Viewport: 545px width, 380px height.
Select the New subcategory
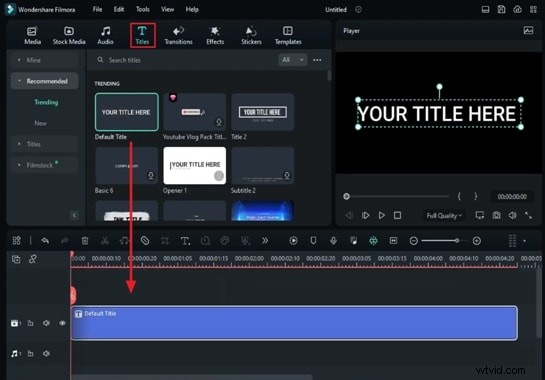tap(40, 123)
